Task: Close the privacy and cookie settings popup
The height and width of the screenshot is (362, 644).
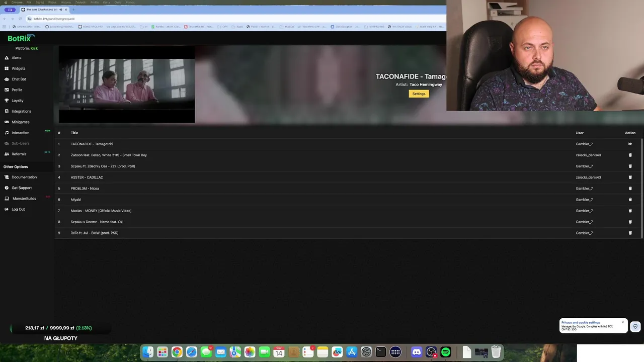Action: coord(622,322)
